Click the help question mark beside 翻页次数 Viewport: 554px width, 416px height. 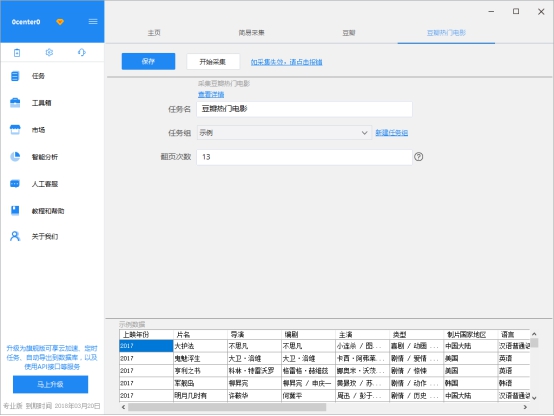(x=419, y=157)
